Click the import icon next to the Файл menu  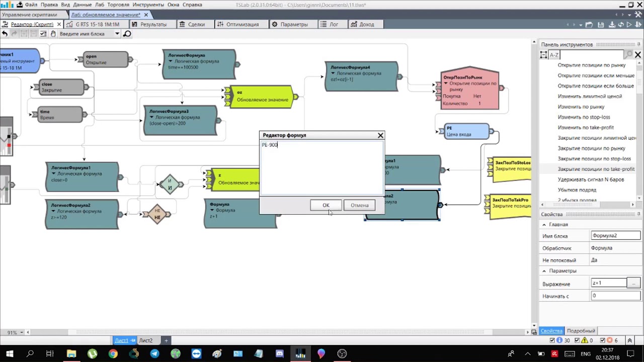pyautogui.click(x=19, y=5)
